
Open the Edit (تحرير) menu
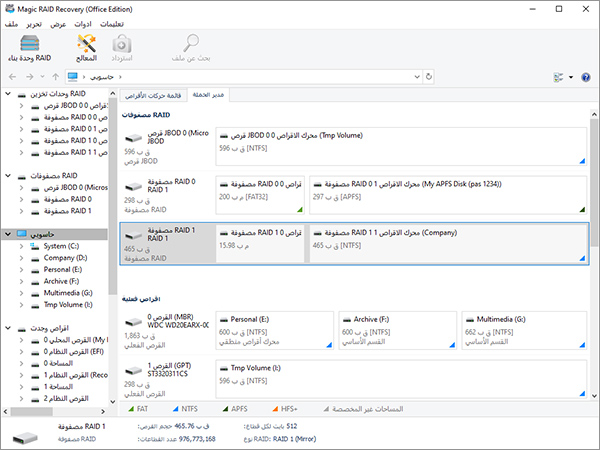click(x=34, y=24)
